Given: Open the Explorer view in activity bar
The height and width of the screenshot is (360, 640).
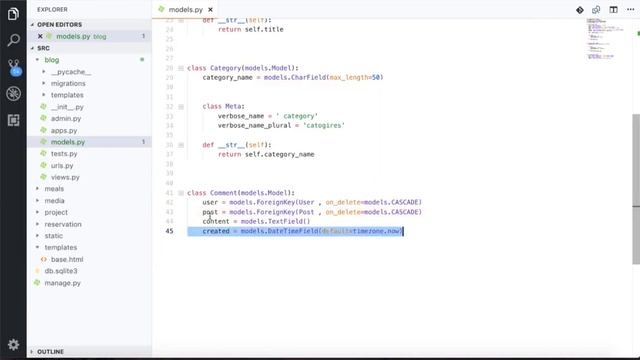Looking at the screenshot, I should pyautogui.click(x=13, y=14).
